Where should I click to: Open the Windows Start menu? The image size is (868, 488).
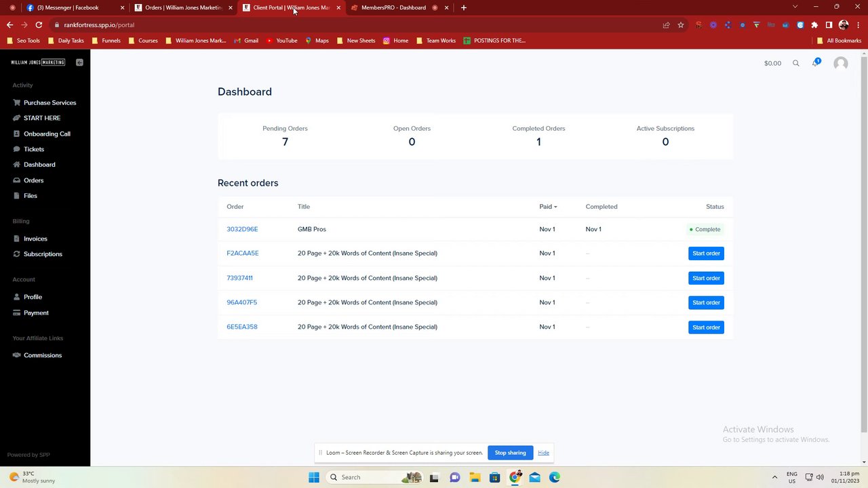[x=313, y=477]
